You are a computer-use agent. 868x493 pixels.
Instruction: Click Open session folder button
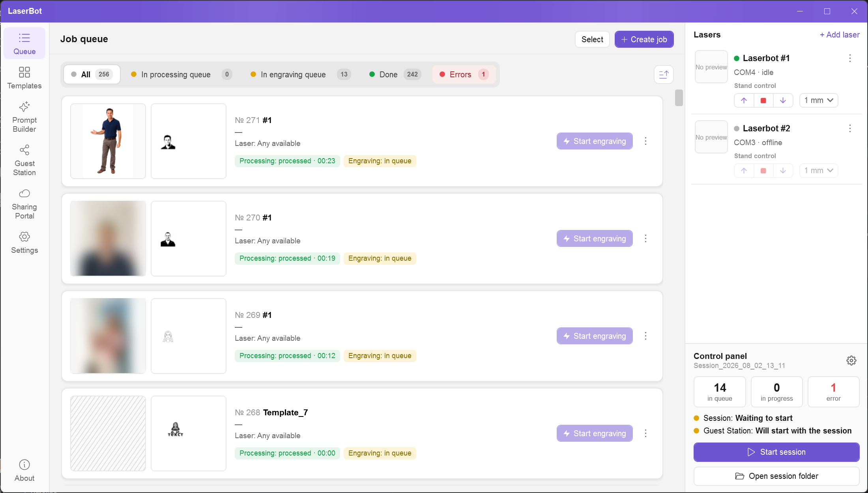pos(776,476)
